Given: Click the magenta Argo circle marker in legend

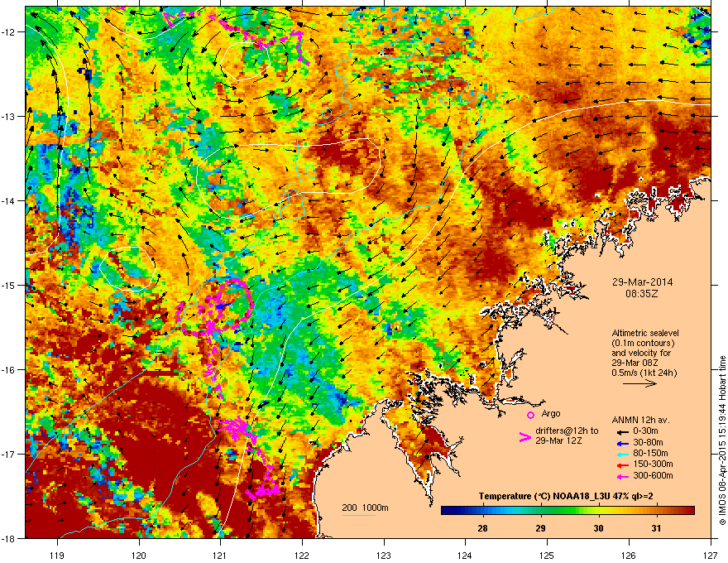Looking at the screenshot, I should [530, 415].
